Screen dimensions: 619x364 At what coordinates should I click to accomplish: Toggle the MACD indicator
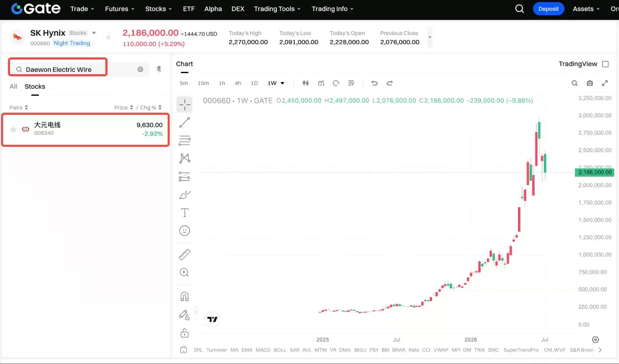pos(263,350)
